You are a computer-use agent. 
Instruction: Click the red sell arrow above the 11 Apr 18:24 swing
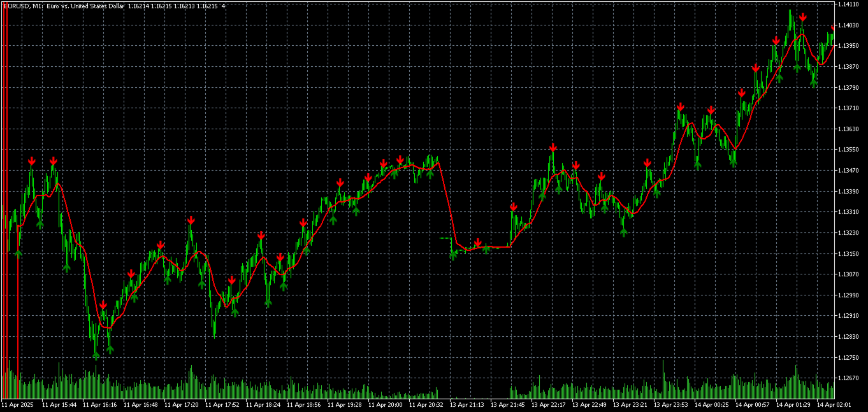[x=261, y=234]
